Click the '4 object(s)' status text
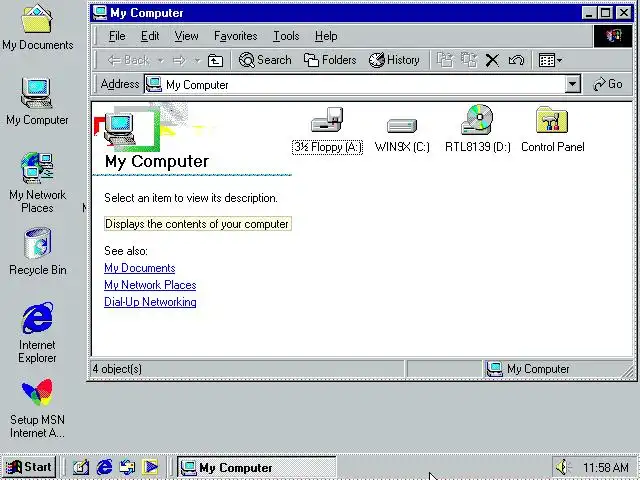 coord(118,369)
